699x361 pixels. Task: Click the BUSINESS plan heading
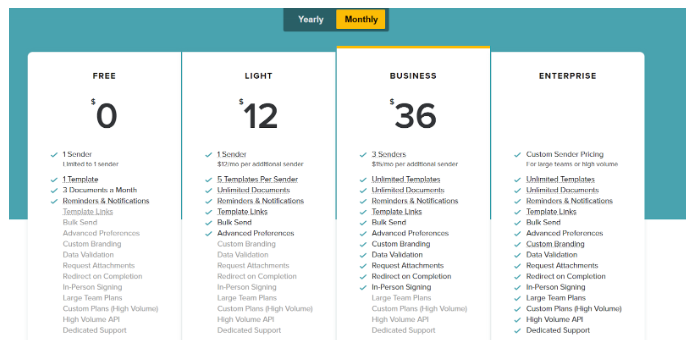point(413,76)
